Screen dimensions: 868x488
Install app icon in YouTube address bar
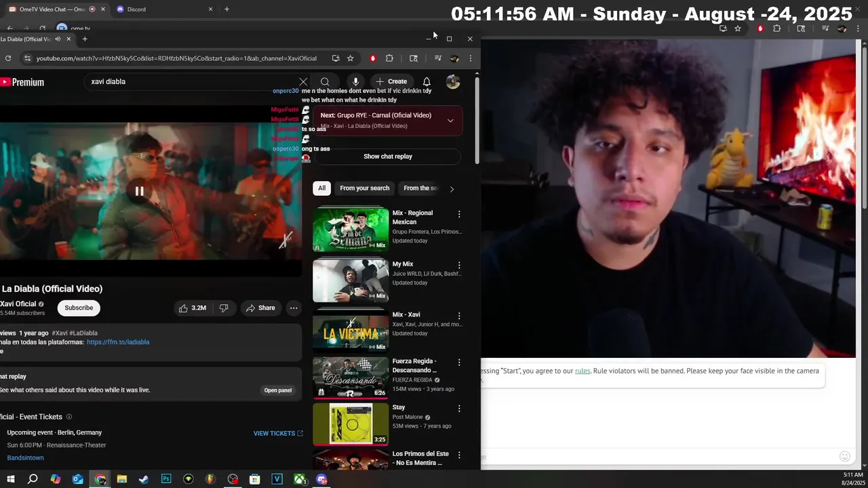[x=335, y=58]
